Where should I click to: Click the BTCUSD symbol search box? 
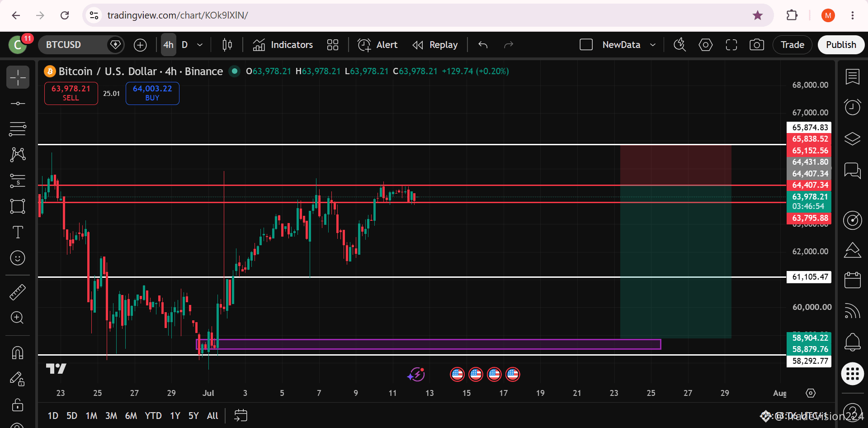[81, 45]
